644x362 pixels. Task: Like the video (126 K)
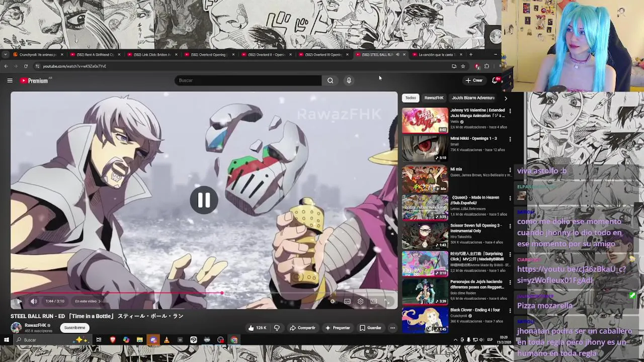pos(258,328)
